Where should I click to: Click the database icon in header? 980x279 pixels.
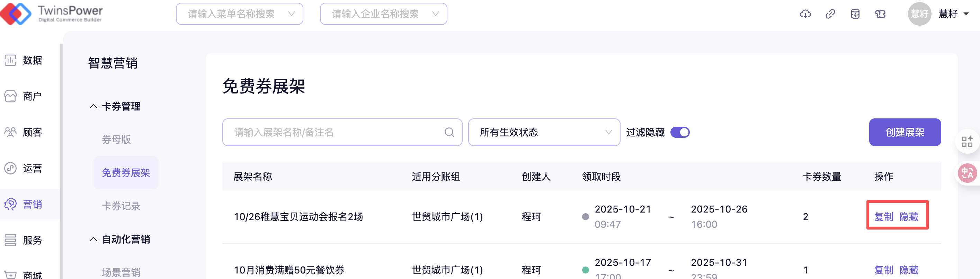pyautogui.click(x=855, y=14)
